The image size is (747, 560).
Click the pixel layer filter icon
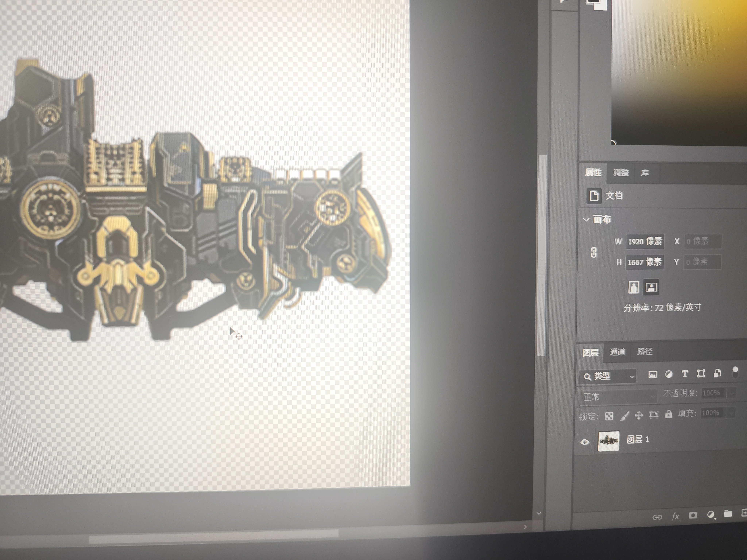coord(653,375)
